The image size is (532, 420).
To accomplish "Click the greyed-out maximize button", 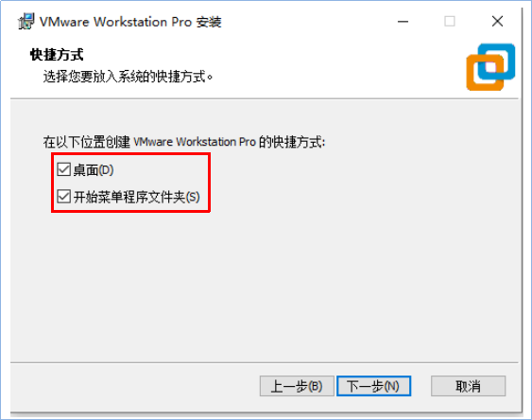I will (x=450, y=22).
